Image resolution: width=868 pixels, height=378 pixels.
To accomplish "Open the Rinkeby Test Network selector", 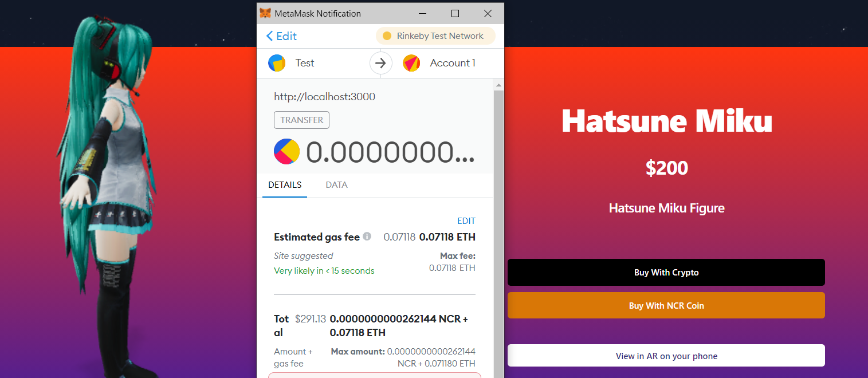I will click(435, 36).
